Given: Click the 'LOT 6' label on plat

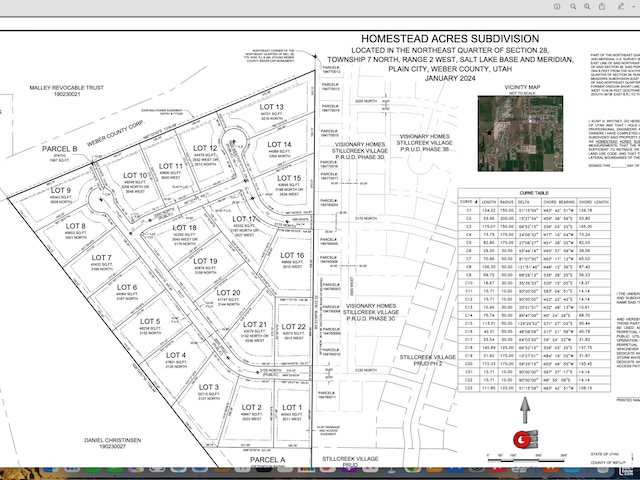Looking at the screenshot, I should [x=127, y=287].
